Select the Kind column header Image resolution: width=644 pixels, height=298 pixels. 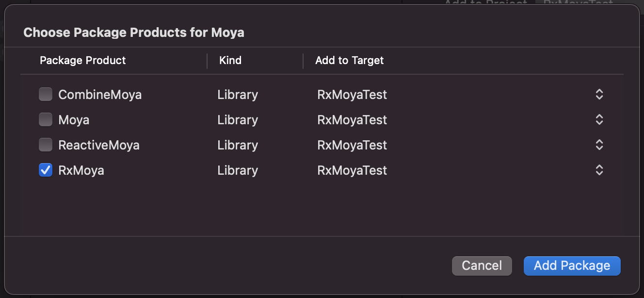[x=230, y=60]
